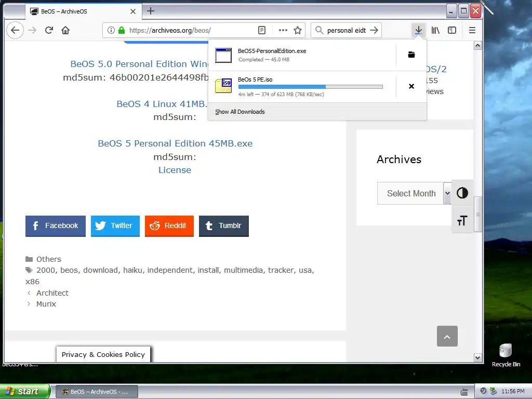Bookmark this page with the star
The height and width of the screenshot is (399, 532).
298,30
